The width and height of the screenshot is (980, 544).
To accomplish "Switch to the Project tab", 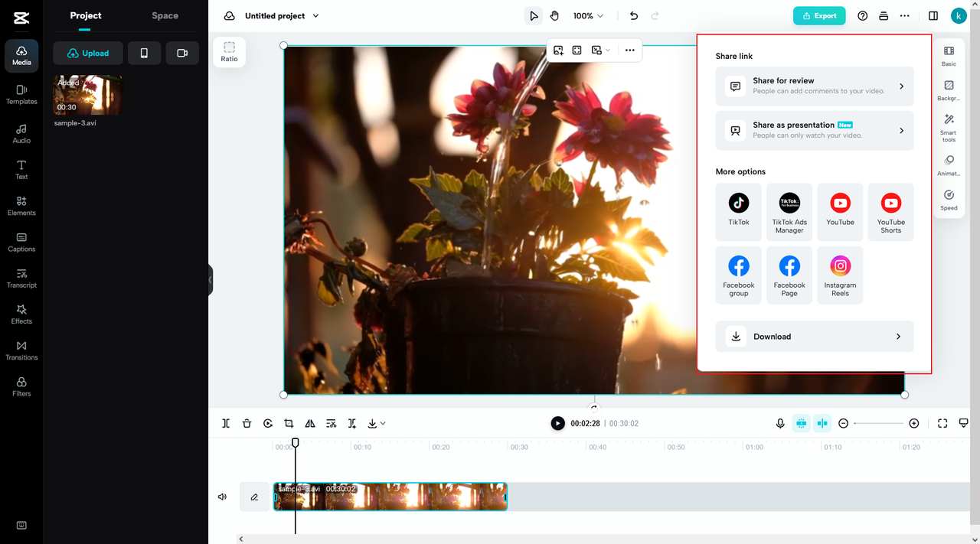I will click(86, 15).
